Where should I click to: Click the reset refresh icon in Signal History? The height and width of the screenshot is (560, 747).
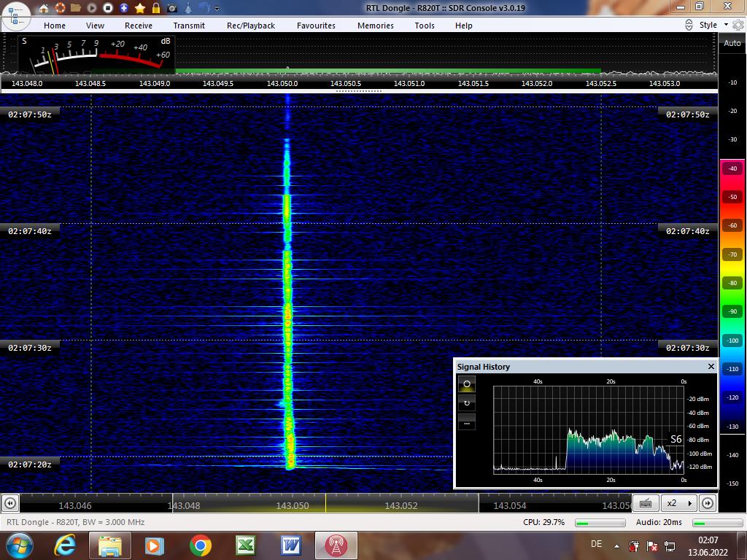[467, 402]
